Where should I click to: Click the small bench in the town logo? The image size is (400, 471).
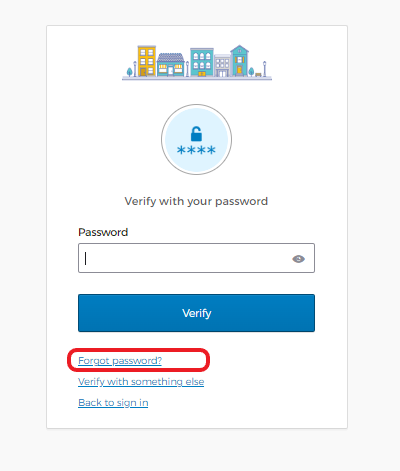point(258,74)
